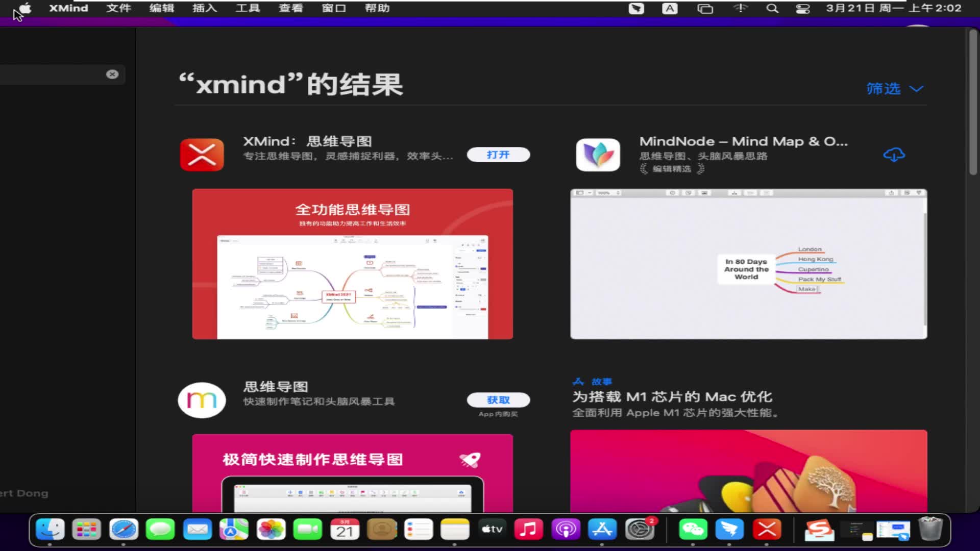Image resolution: width=980 pixels, height=551 pixels.
Task: Open the XMind app icon in search results
Action: click(202, 155)
